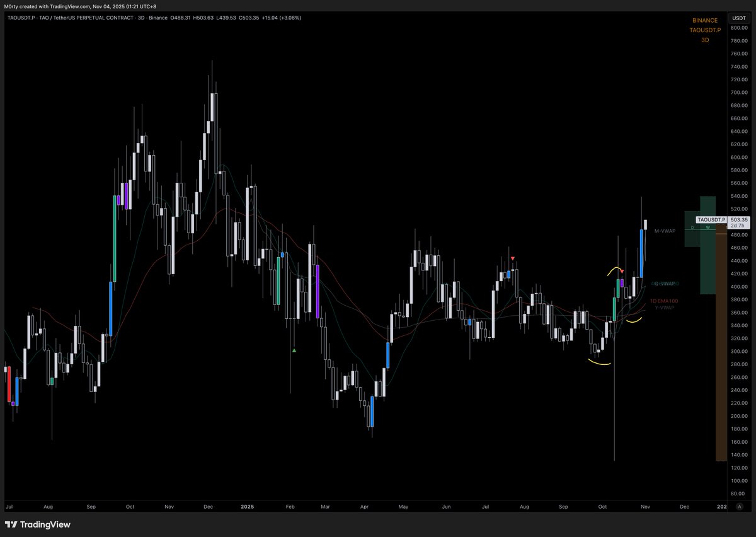
Task: Click the 160.00 price axis label
Action: pyautogui.click(x=738, y=442)
